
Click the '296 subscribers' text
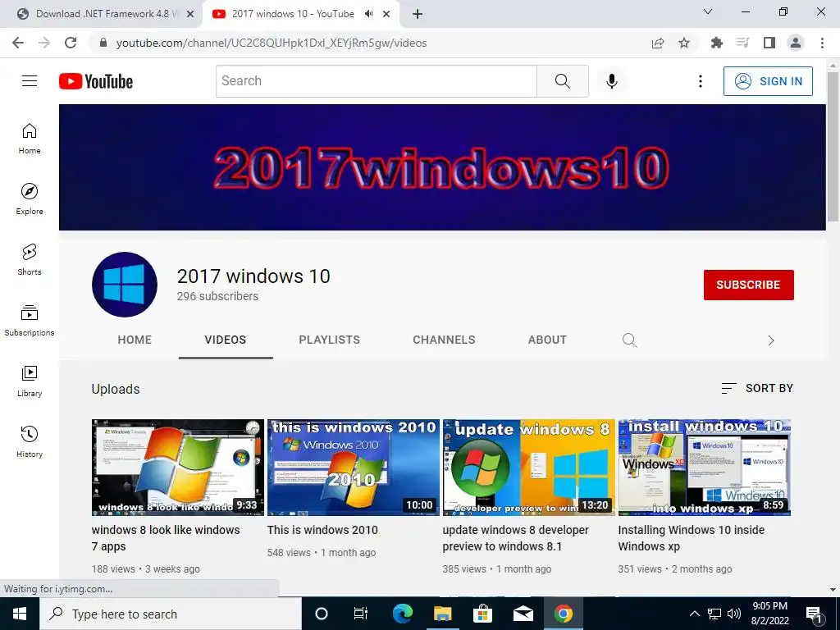217,296
